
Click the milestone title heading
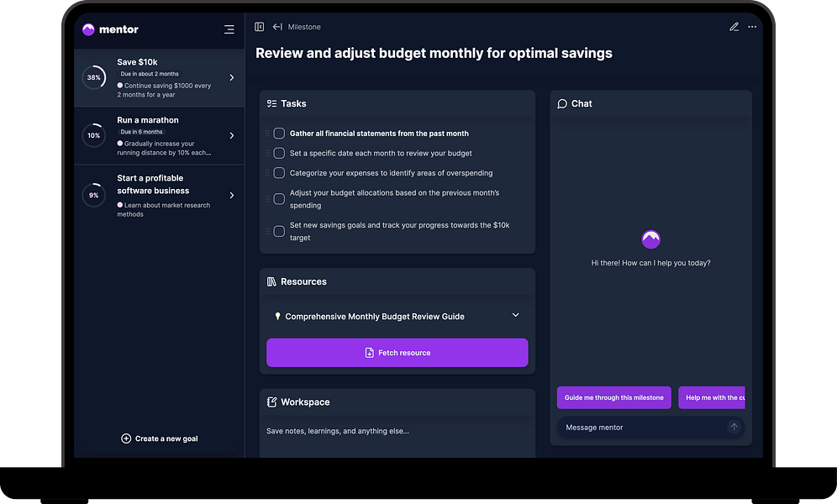tap(434, 53)
